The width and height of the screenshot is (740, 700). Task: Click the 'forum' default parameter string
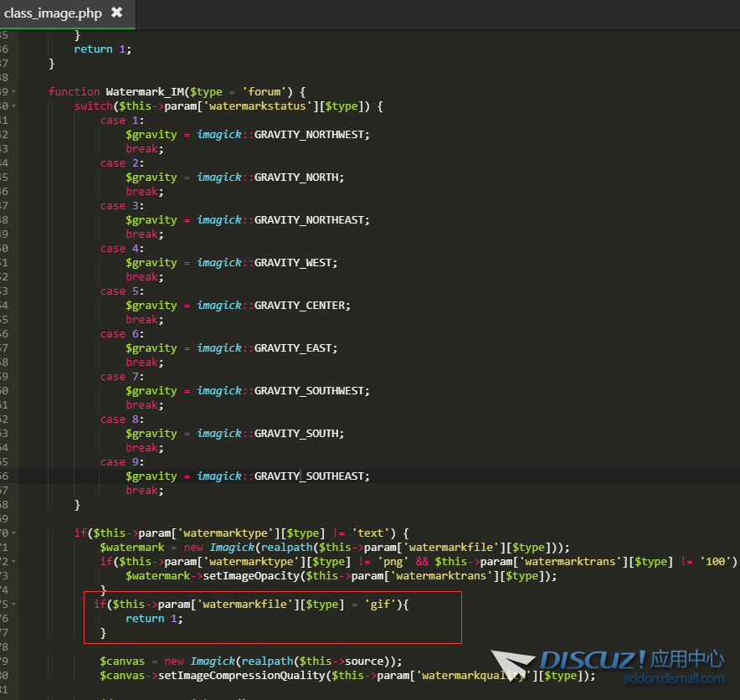[265, 91]
